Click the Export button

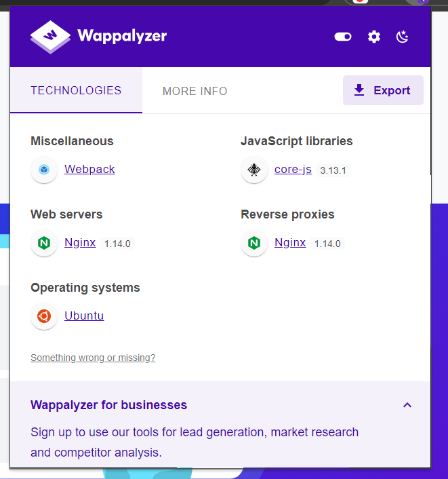pos(383,90)
